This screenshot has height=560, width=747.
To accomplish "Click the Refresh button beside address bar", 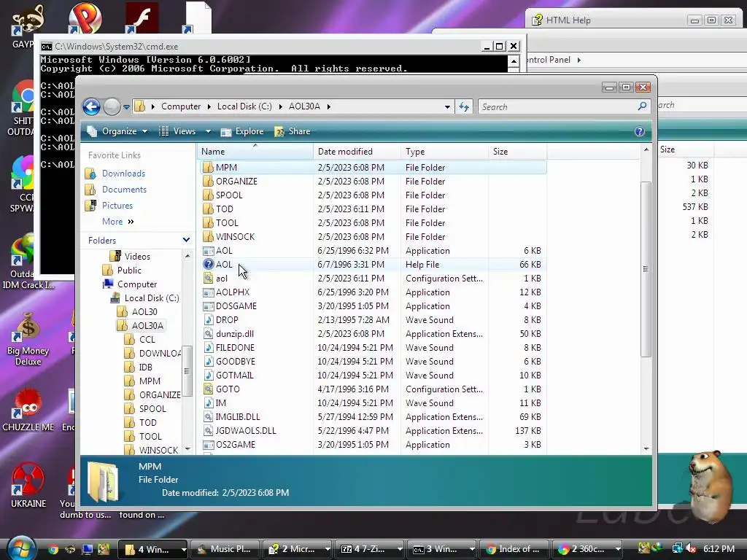I will [464, 106].
